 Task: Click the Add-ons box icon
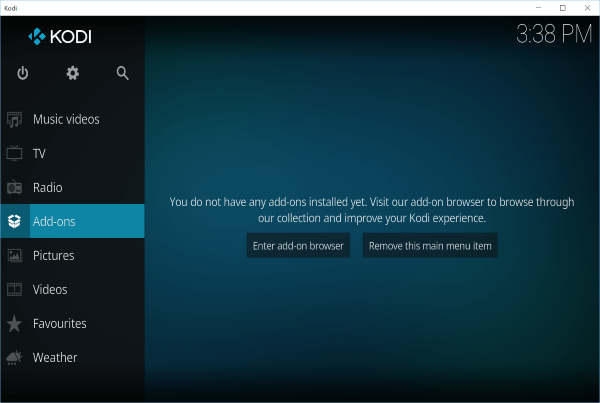pos(15,222)
